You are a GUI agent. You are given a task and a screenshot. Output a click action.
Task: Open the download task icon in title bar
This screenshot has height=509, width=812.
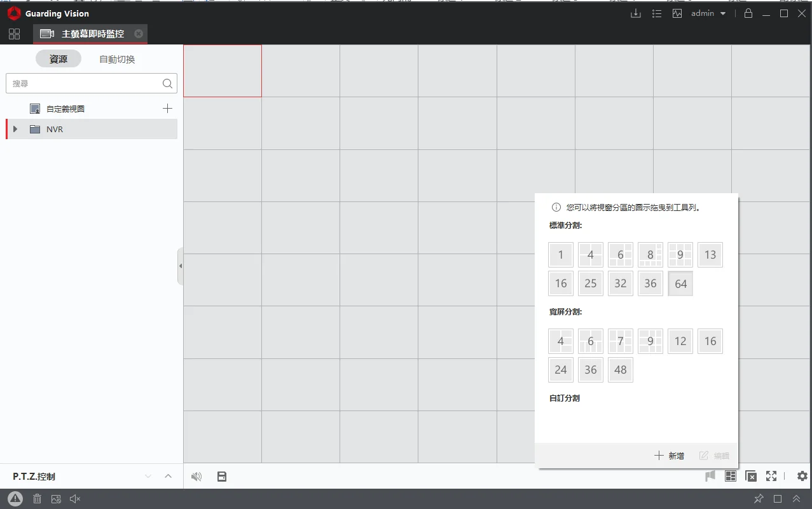click(x=635, y=13)
